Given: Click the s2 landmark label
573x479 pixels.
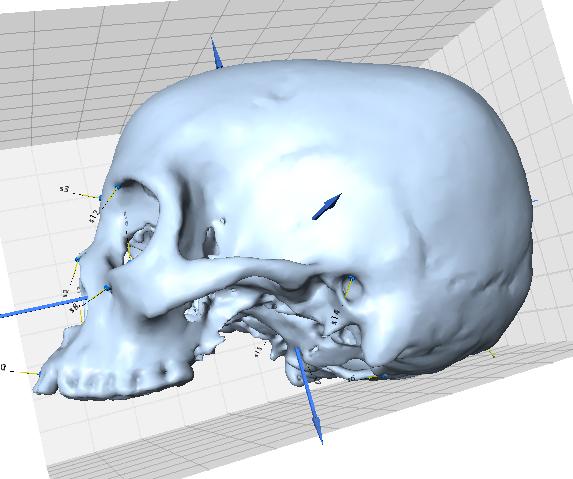Looking at the screenshot, I should [65, 293].
